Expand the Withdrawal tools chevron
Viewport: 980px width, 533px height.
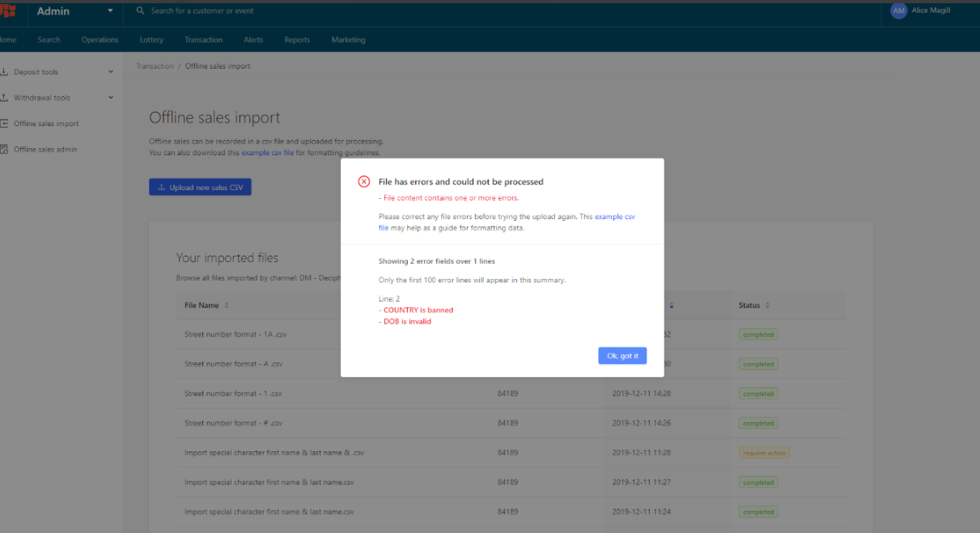click(x=111, y=98)
